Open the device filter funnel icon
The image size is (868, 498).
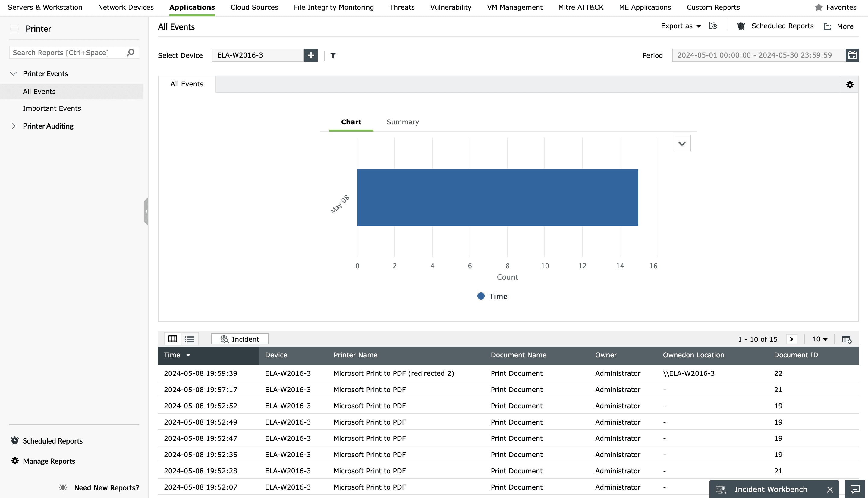(333, 55)
